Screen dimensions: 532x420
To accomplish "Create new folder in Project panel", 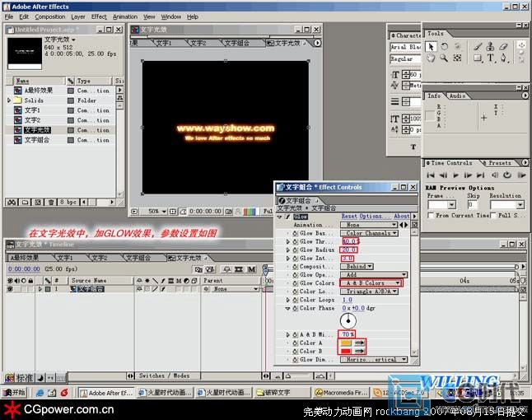I will [x=25, y=203].
